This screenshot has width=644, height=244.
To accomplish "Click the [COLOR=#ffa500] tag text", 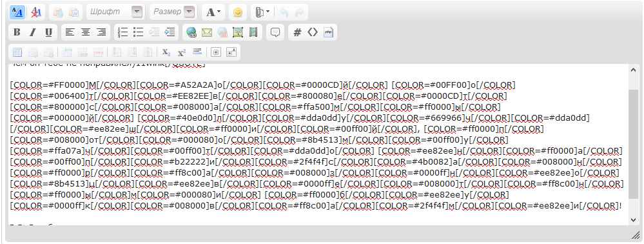I will pyautogui.click(x=300, y=107).
